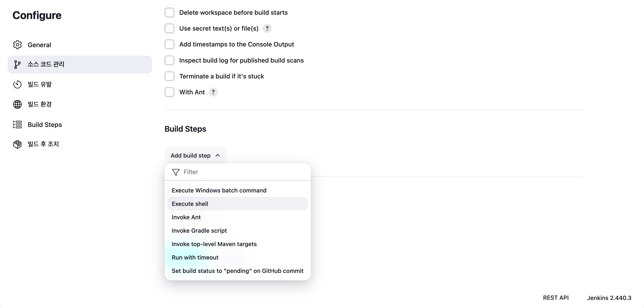The image size is (644, 308).
Task: Choose Set build status to pending on GitHub commit
Action: point(237,271)
